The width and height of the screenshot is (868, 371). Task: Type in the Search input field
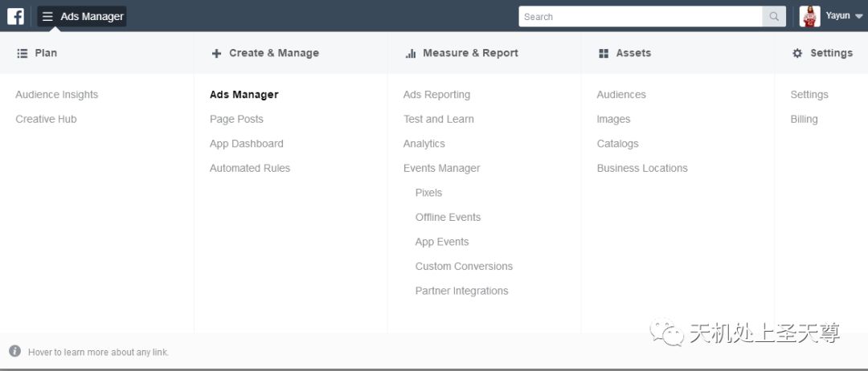[x=640, y=16]
